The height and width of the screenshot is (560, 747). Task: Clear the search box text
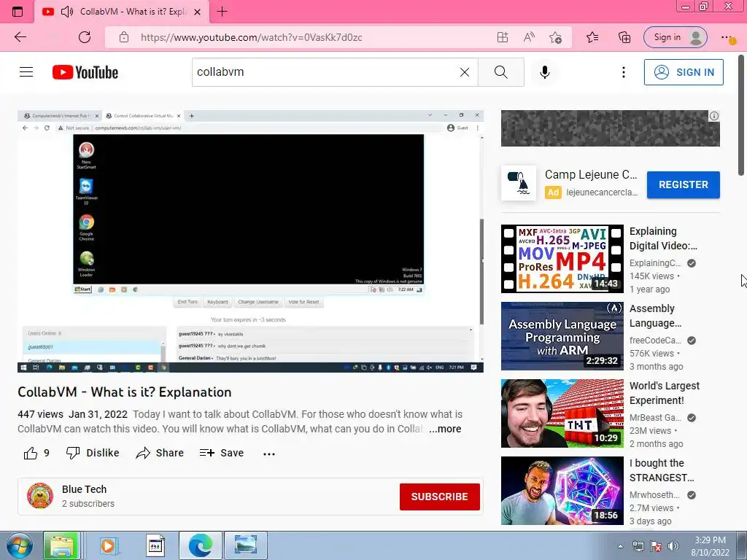(x=465, y=72)
